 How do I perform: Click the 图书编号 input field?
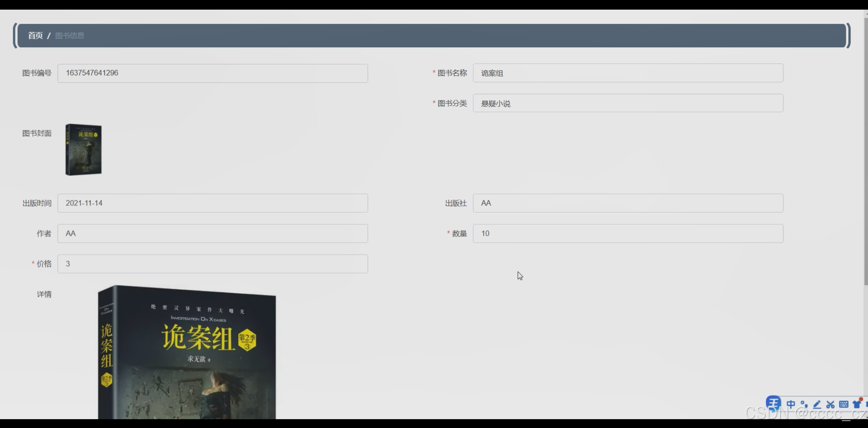pyautogui.click(x=212, y=73)
